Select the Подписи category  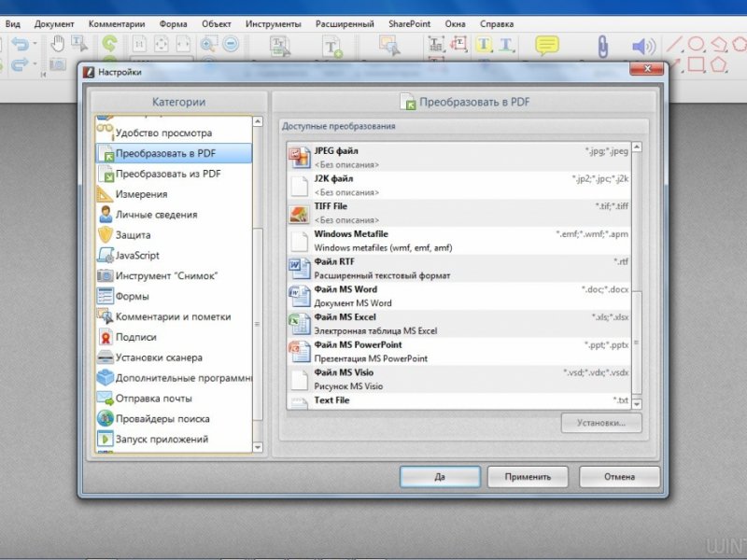(x=174, y=337)
